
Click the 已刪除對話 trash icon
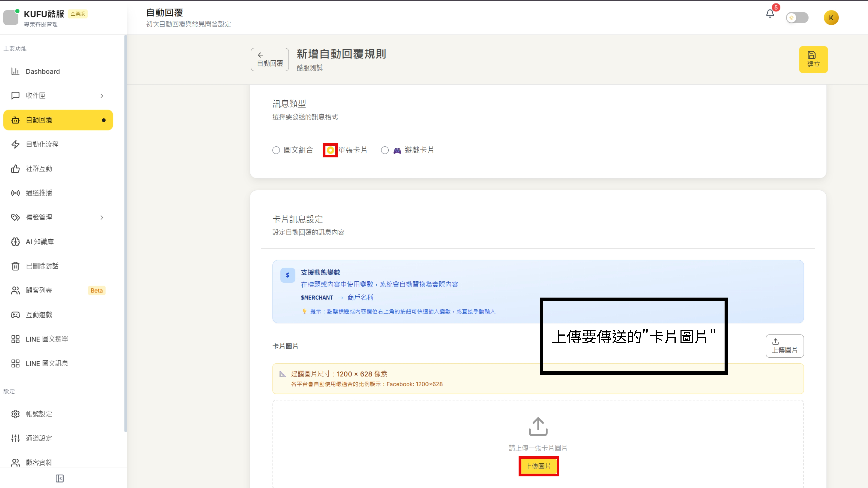[x=15, y=266]
